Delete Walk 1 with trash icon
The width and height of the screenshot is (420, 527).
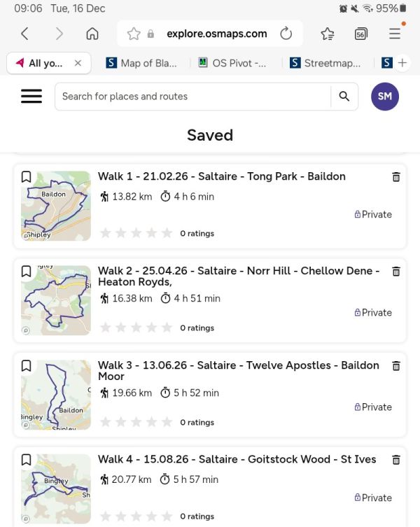point(396,177)
